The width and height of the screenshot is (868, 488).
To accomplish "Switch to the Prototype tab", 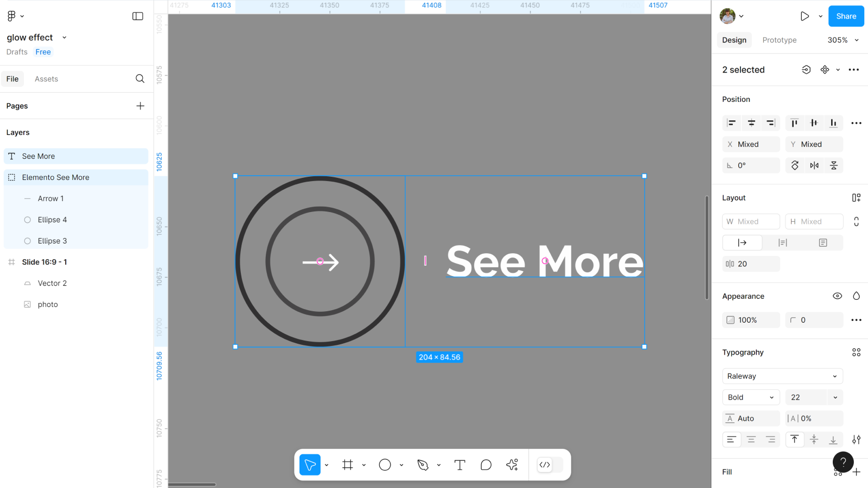I will (x=779, y=40).
